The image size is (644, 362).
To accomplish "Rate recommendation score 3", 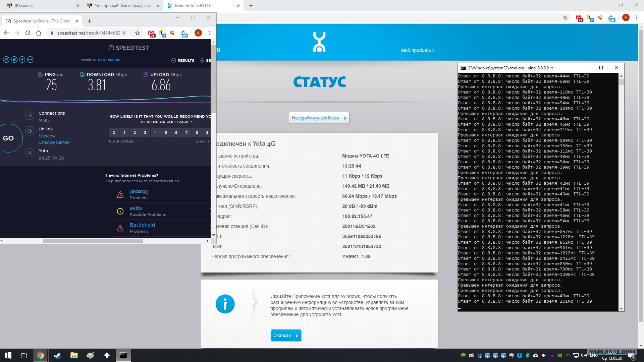I will click(x=145, y=132).
